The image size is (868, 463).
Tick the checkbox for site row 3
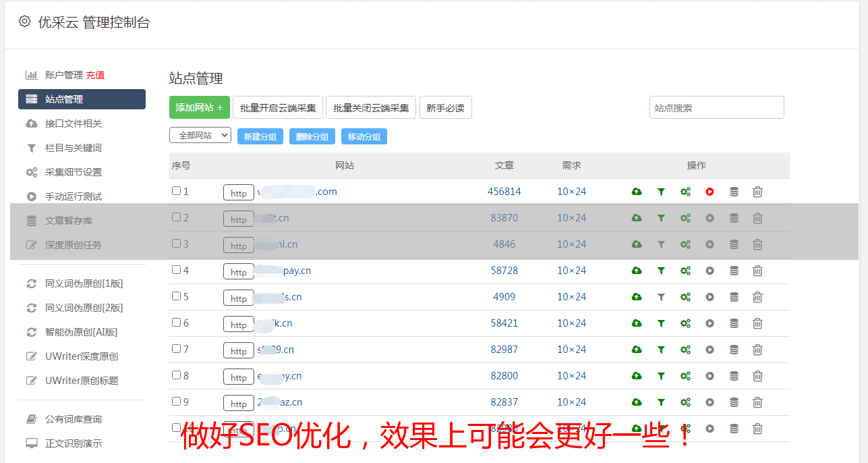tap(176, 244)
